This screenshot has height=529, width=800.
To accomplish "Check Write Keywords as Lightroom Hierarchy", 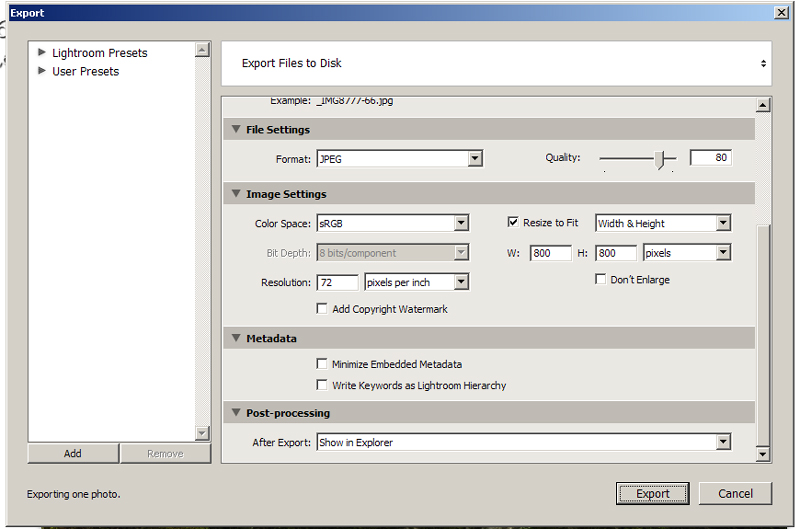I will coord(322,385).
